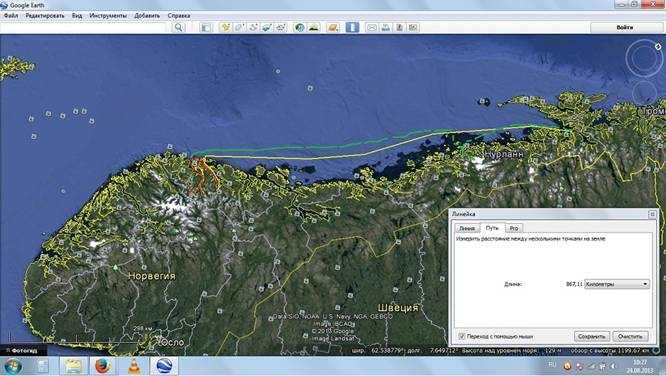The image size is (666, 376).
Task: Open the Километры units dropdown
Action: coord(617,284)
